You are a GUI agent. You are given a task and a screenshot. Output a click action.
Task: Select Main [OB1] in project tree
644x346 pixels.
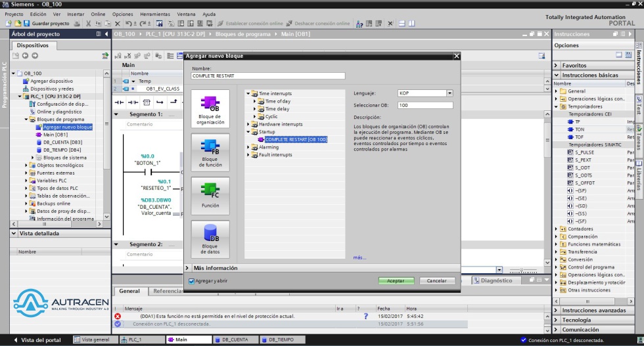(55, 135)
